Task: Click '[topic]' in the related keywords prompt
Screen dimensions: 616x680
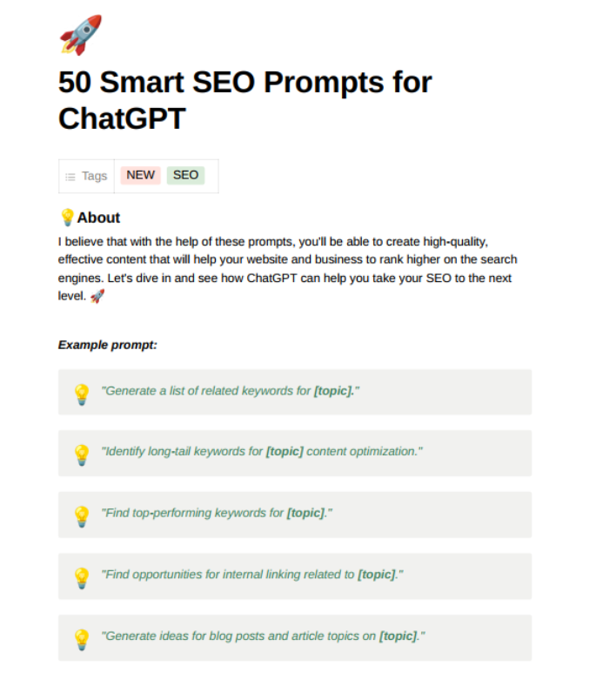Action: click(334, 391)
